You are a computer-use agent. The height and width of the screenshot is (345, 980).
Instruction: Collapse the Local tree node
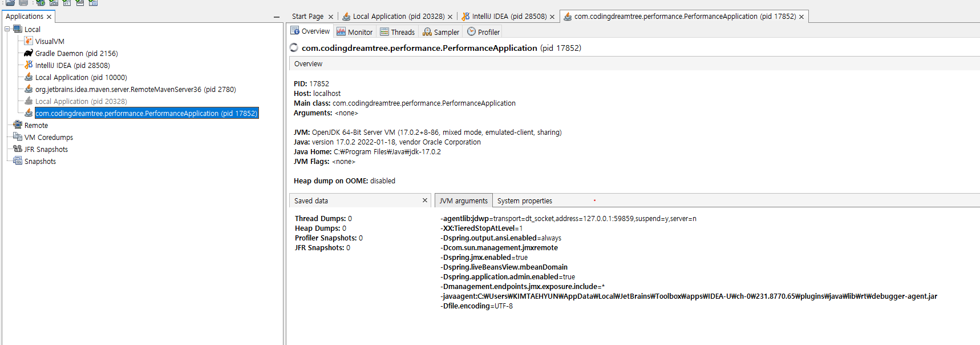pos(7,29)
